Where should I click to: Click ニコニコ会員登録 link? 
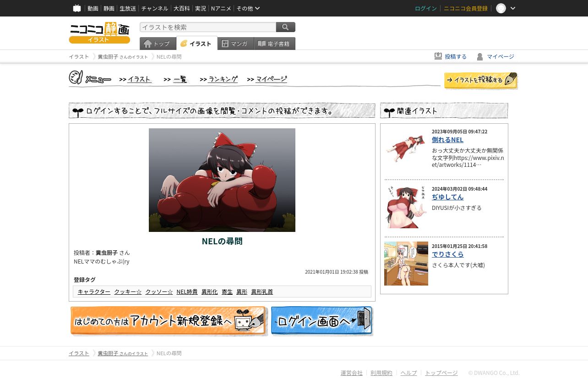[466, 8]
